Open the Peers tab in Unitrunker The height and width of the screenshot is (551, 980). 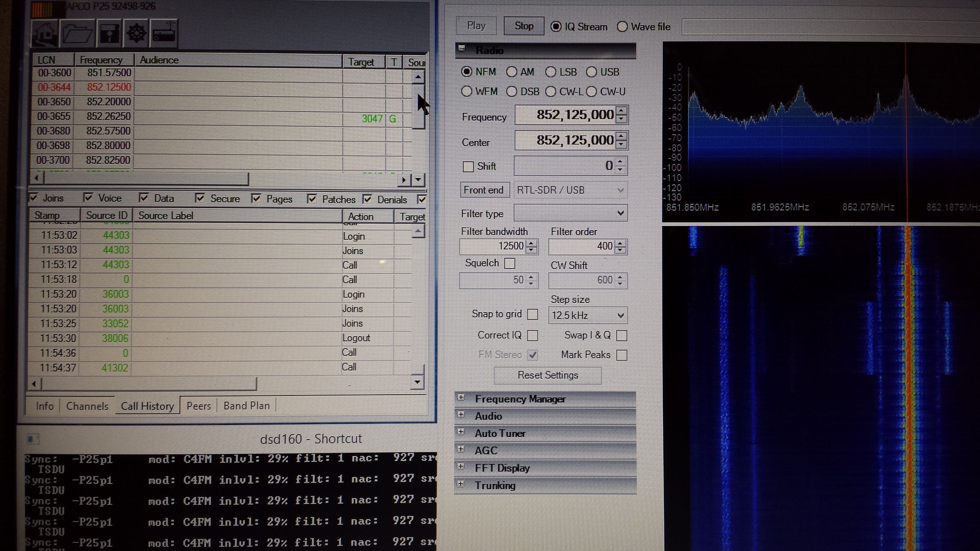pos(198,405)
